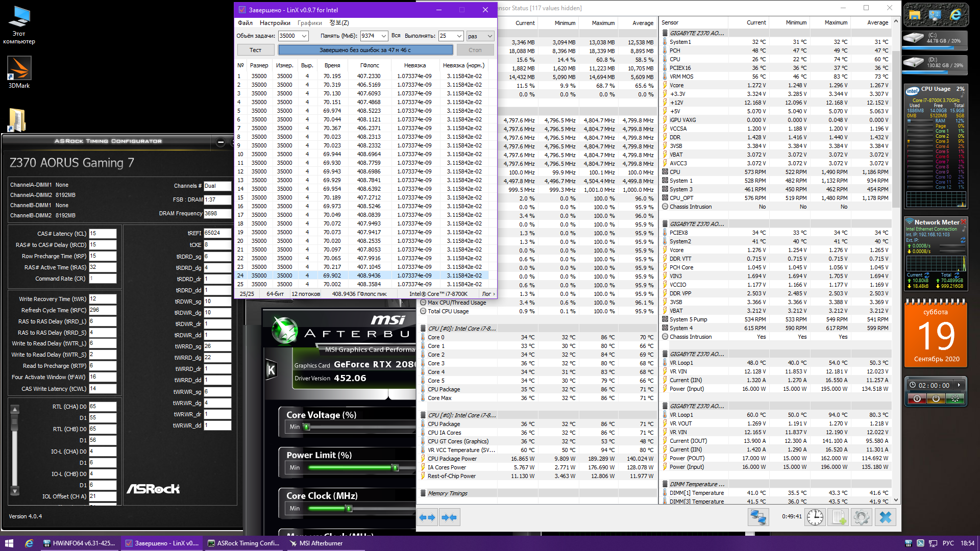This screenshot has width=980, height=551.
Task: Click the HWiNFO network computers icon
Action: tap(758, 517)
